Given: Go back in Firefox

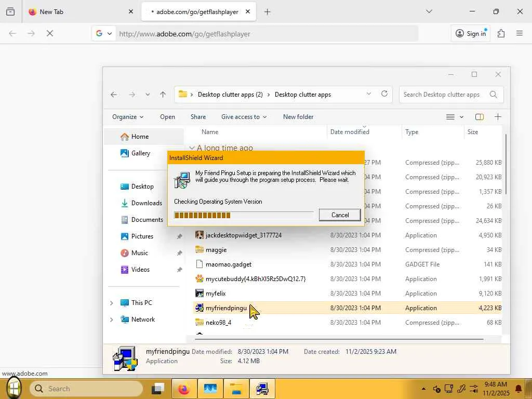Looking at the screenshot, I should tap(12, 33).
